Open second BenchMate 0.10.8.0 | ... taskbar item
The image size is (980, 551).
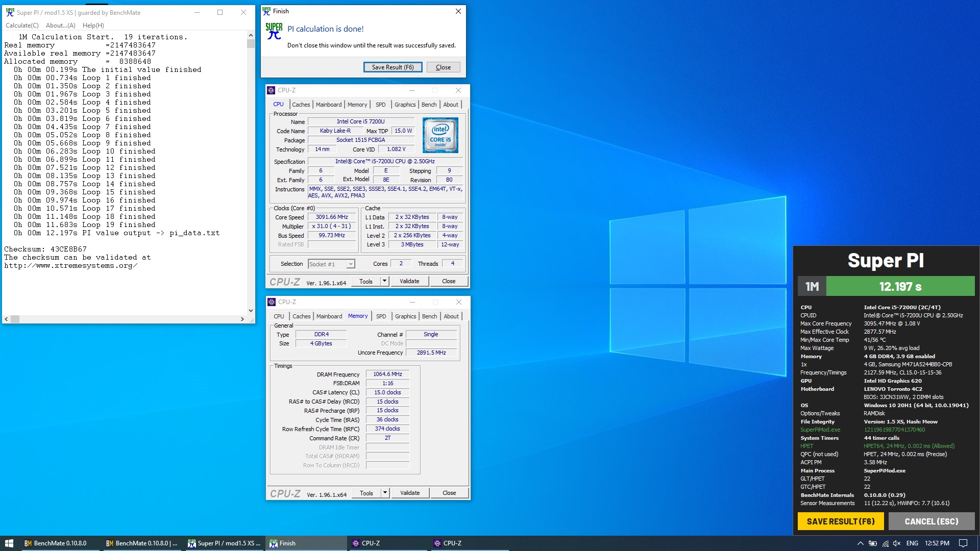point(141,543)
